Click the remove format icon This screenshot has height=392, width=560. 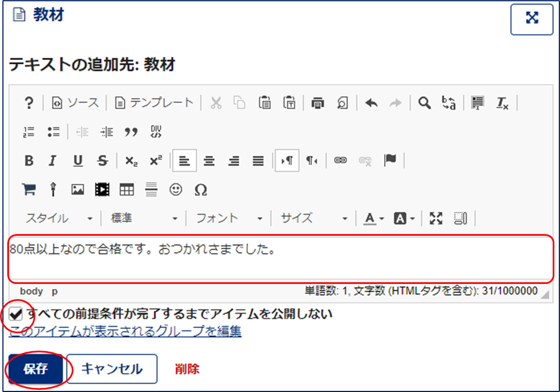(x=502, y=103)
